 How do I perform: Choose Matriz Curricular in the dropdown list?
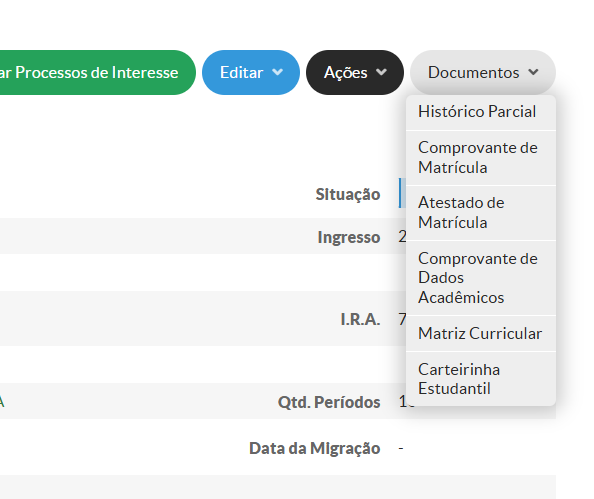coord(481,333)
